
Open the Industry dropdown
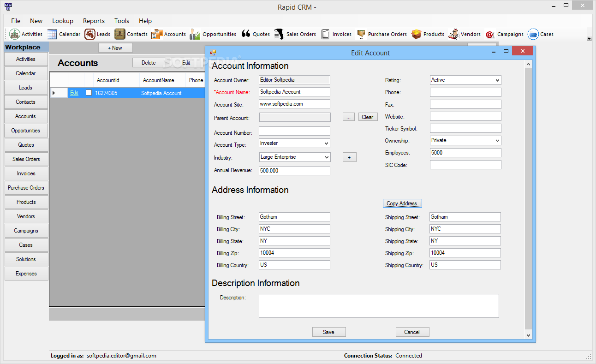pos(327,157)
